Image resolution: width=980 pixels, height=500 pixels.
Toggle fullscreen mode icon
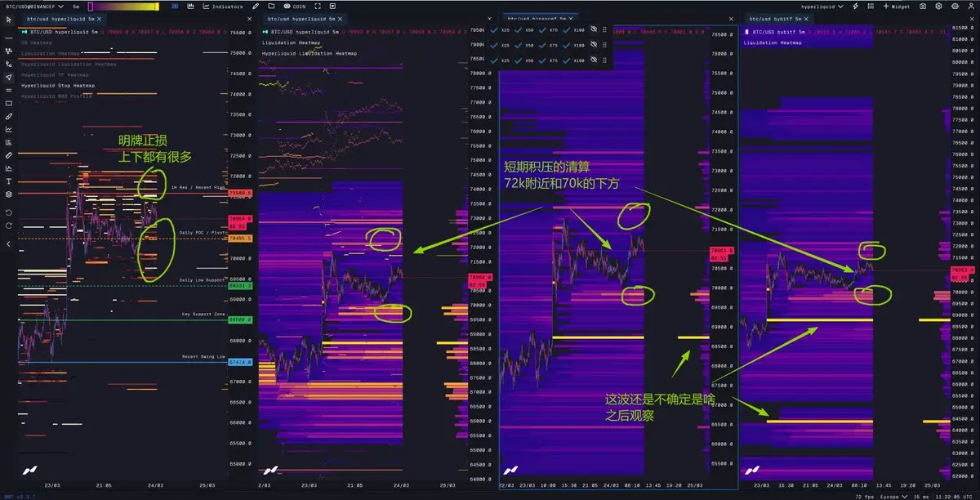tap(318, 7)
